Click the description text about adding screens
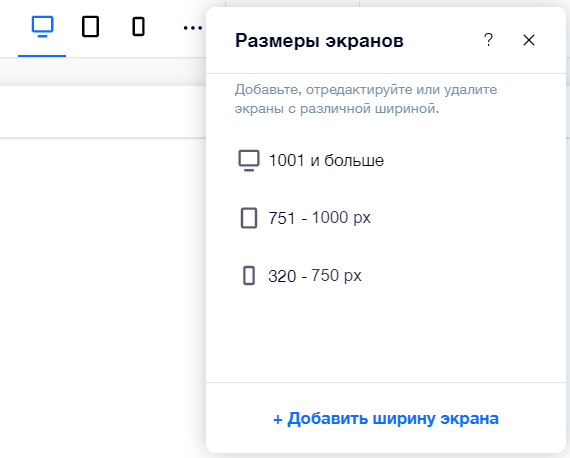Viewport: 570px width, 458px height. click(x=366, y=99)
